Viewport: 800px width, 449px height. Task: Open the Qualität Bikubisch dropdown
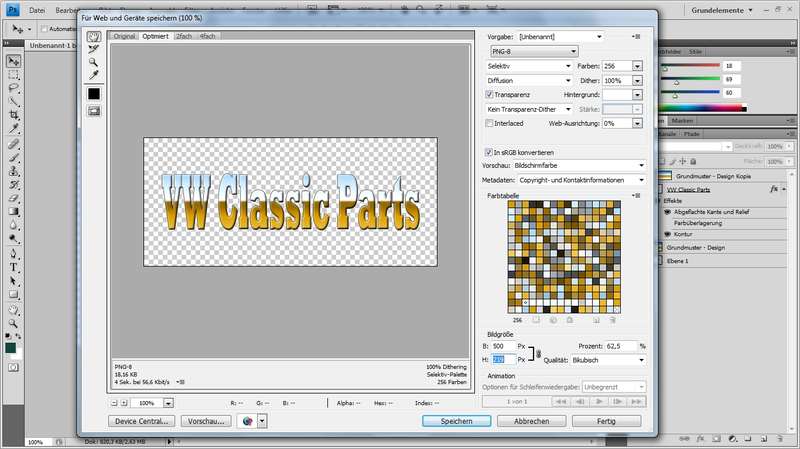(608, 360)
